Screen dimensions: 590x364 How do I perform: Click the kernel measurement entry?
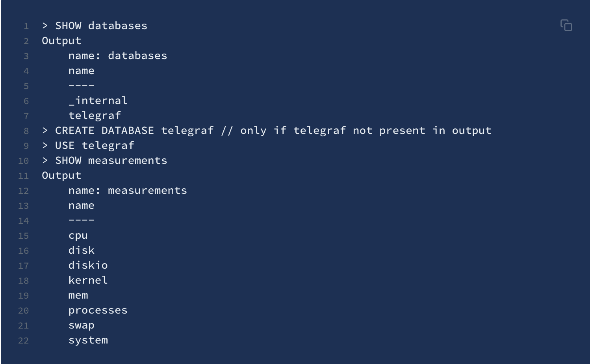coord(88,280)
